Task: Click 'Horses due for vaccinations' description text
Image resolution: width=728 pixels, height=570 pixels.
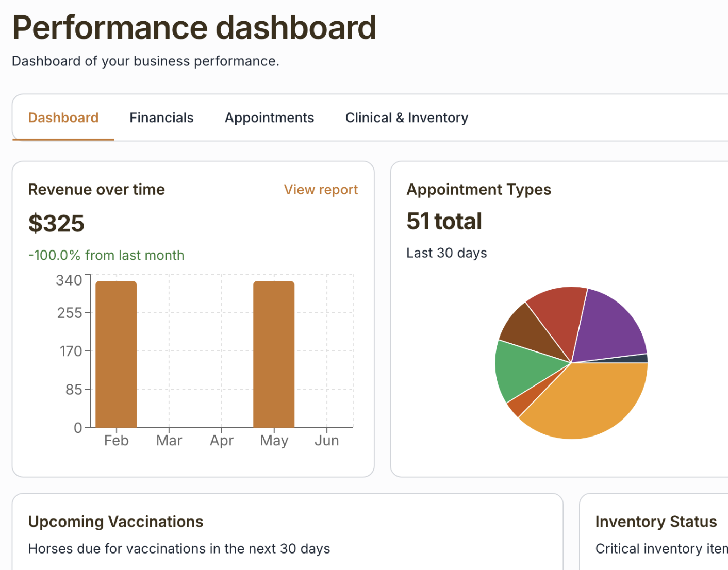Action: tap(179, 549)
